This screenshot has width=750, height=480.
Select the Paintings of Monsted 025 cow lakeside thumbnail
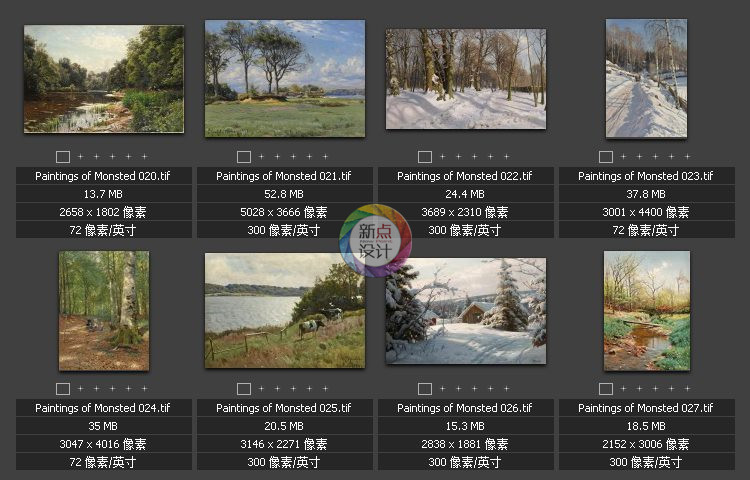[x=285, y=311]
